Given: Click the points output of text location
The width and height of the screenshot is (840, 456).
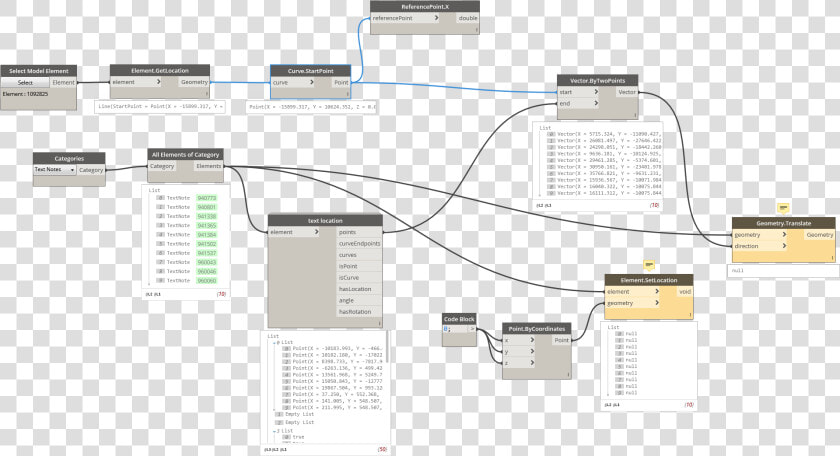Looking at the screenshot, I should click(x=359, y=232).
